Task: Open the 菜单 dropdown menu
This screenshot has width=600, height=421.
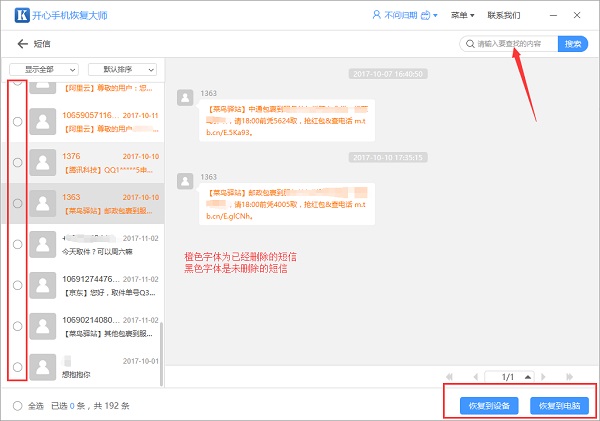Action: 461,16
